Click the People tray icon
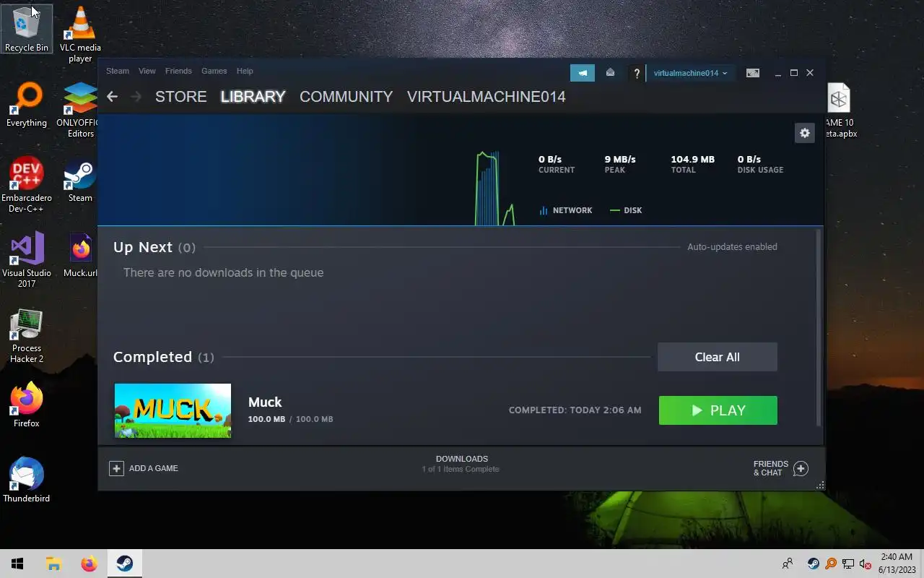This screenshot has width=924, height=578. (x=788, y=564)
